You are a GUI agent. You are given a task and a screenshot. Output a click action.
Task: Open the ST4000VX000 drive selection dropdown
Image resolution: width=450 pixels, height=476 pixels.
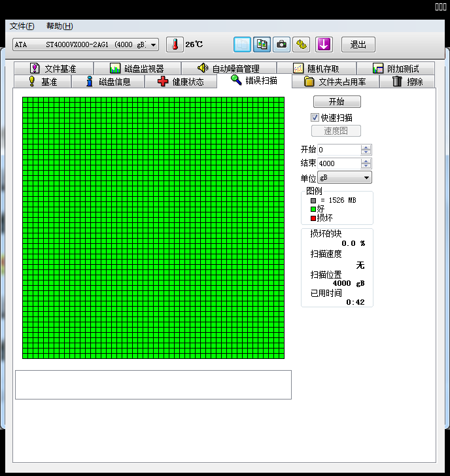tap(86, 44)
